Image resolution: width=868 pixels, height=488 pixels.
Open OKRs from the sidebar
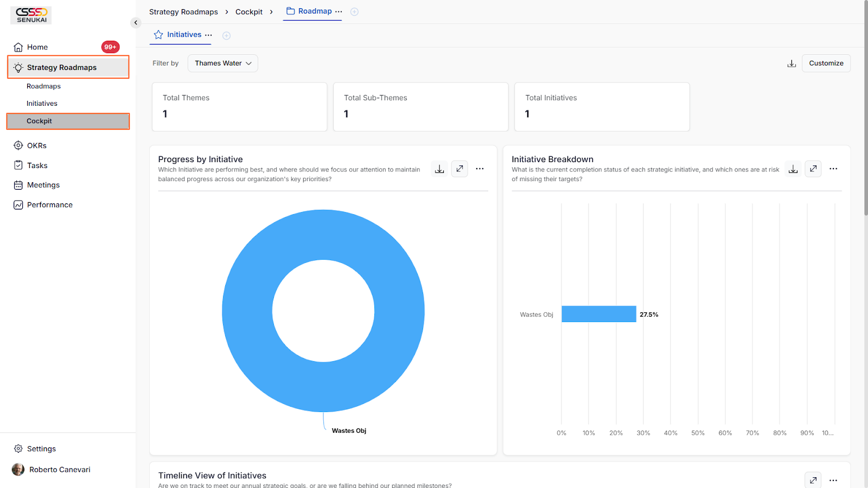click(x=37, y=145)
